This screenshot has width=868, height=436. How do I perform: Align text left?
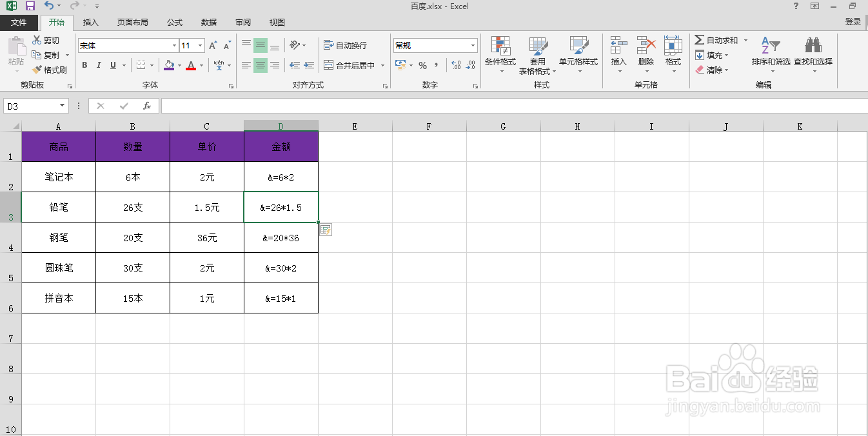click(246, 65)
